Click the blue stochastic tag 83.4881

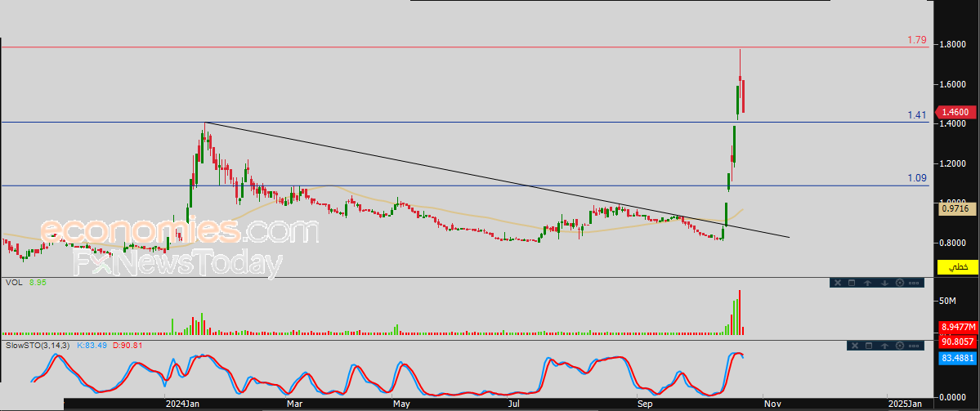tap(958, 358)
